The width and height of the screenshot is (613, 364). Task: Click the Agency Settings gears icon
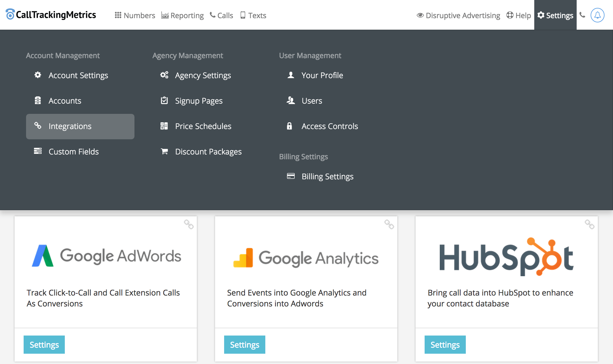pos(164,75)
